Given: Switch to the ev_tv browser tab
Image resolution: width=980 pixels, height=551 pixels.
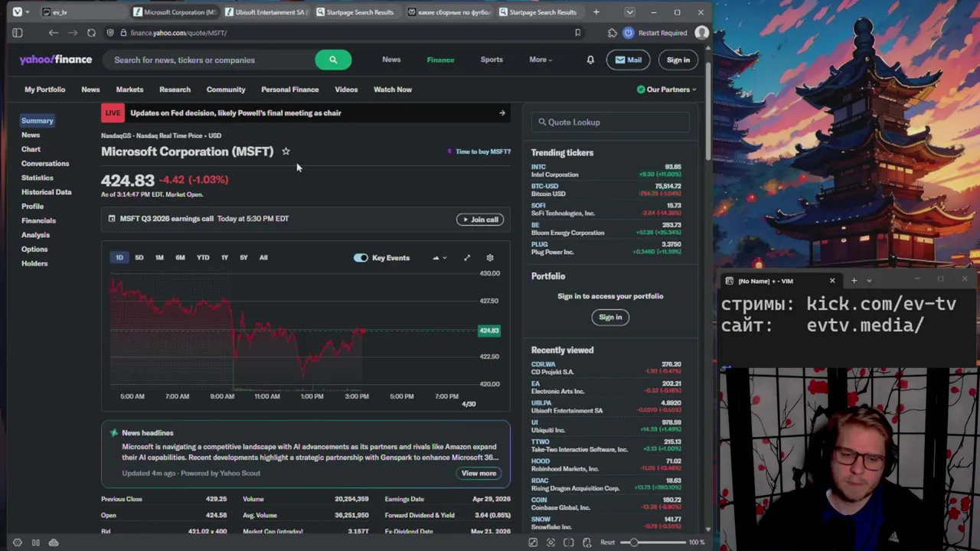Looking at the screenshot, I should click(83, 12).
